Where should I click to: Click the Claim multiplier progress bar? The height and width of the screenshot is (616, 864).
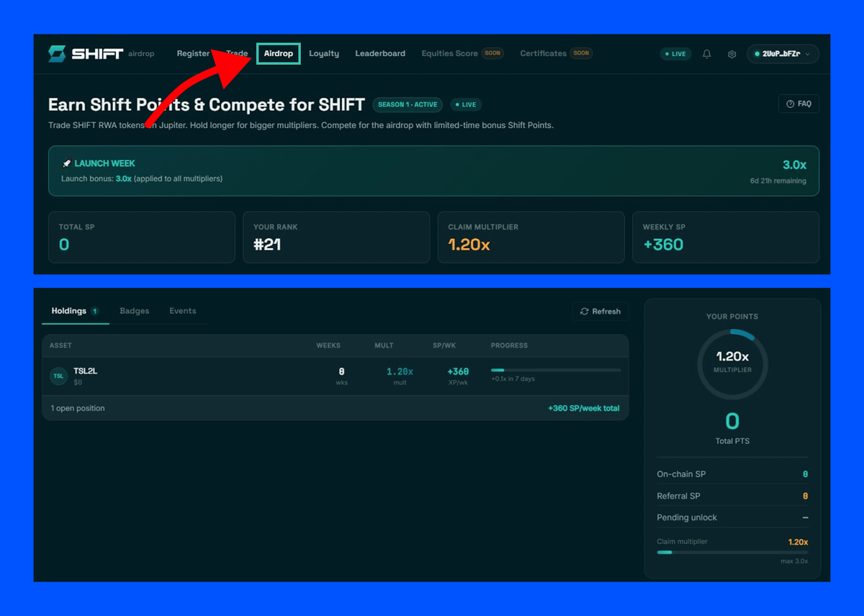click(732, 552)
